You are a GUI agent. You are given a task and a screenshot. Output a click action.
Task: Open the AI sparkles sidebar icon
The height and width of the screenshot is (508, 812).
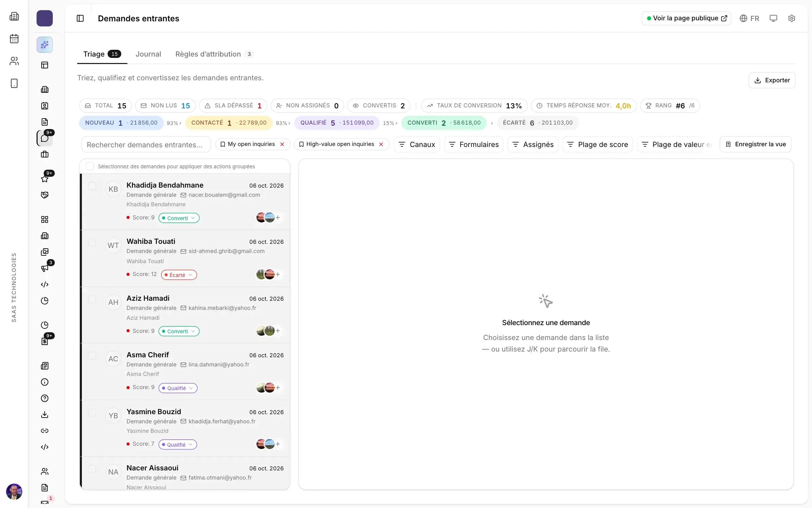[45, 45]
